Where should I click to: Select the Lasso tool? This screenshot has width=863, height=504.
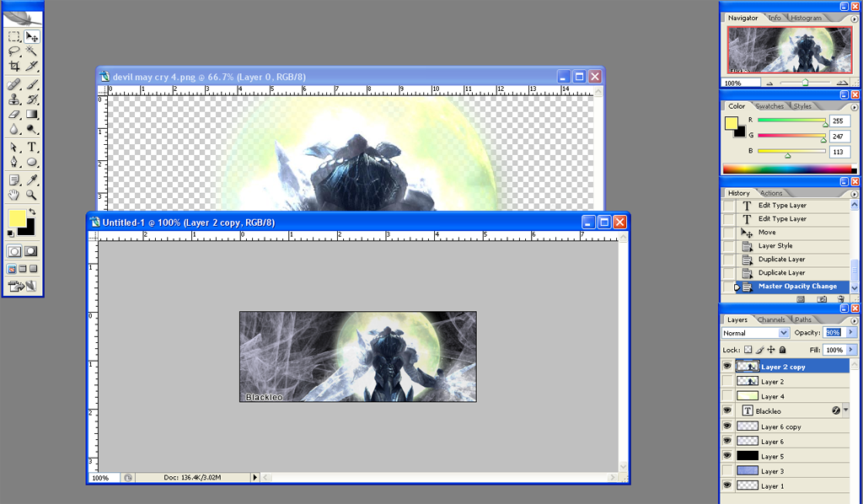point(14,51)
